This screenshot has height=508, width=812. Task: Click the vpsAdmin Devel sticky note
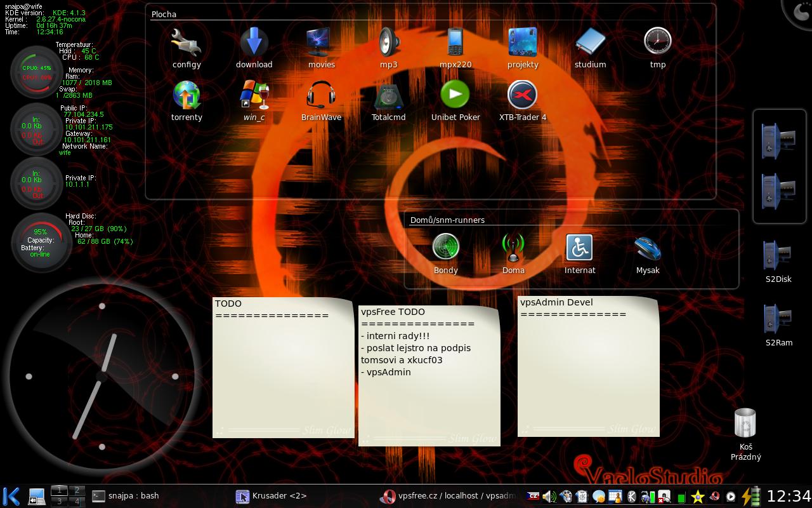click(588, 366)
